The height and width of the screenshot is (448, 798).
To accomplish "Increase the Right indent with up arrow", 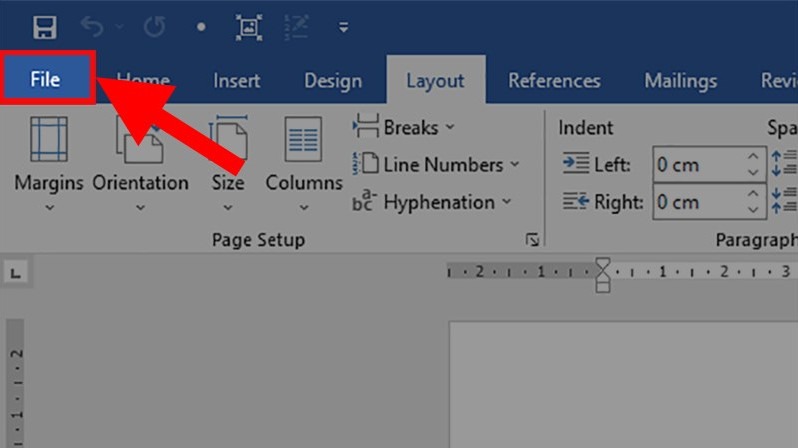I will pyautogui.click(x=753, y=193).
